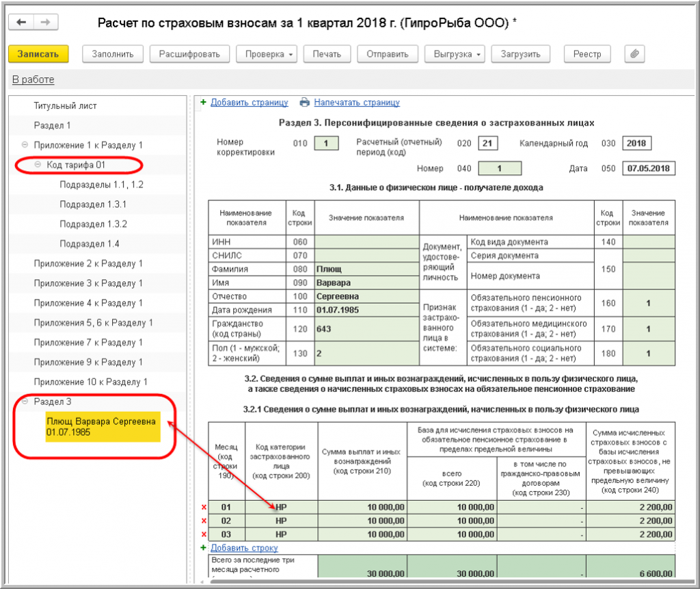Screen dimensions: 700x589
Task: Click birth date field 01.07.1985
Action: point(367,310)
